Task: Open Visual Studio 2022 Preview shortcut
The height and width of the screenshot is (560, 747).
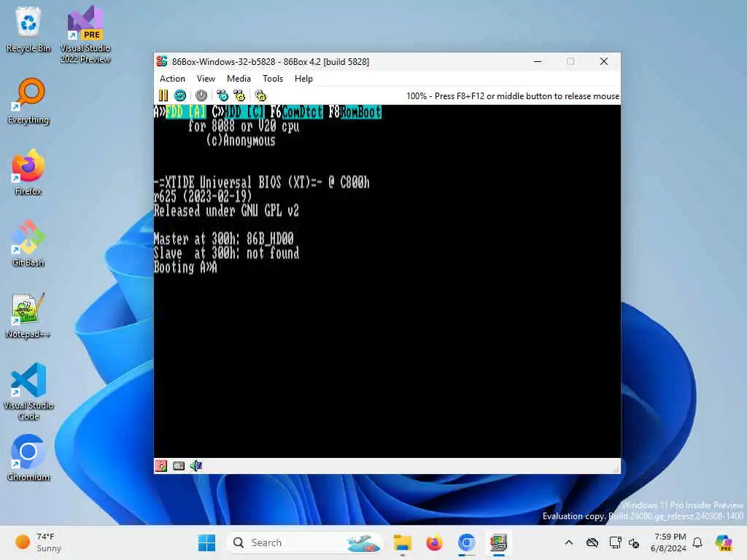Action: click(x=85, y=34)
